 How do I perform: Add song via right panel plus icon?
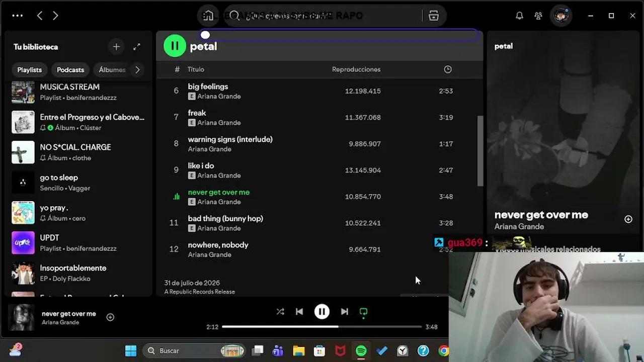[x=628, y=219]
